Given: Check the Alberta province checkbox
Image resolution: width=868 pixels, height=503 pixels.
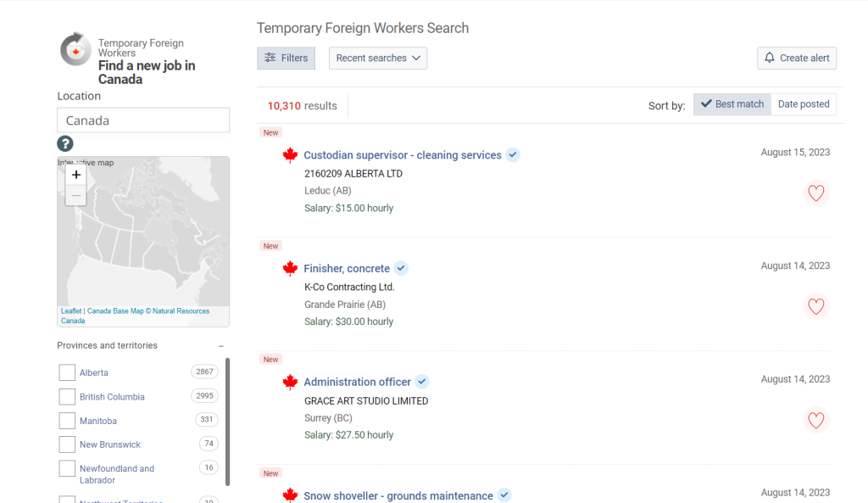Looking at the screenshot, I should click(x=67, y=372).
